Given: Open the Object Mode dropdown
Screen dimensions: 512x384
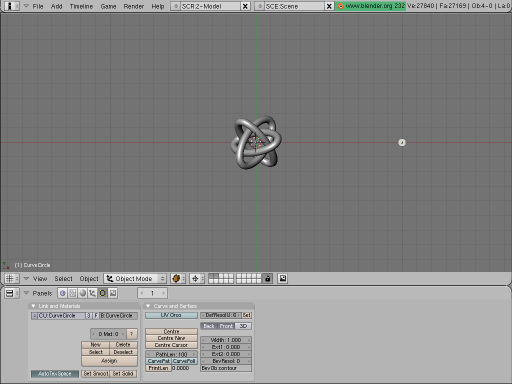Looking at the screenshot, I should (x=135, y=278).
